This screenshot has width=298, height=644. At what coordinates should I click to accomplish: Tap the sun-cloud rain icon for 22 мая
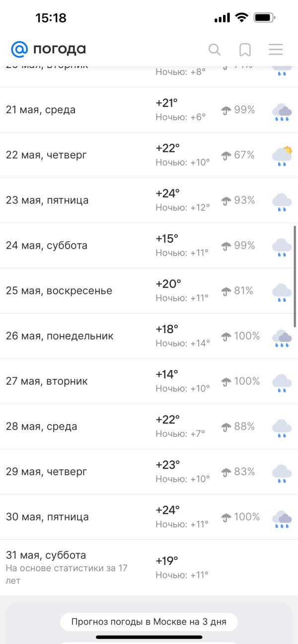point(282,156)
